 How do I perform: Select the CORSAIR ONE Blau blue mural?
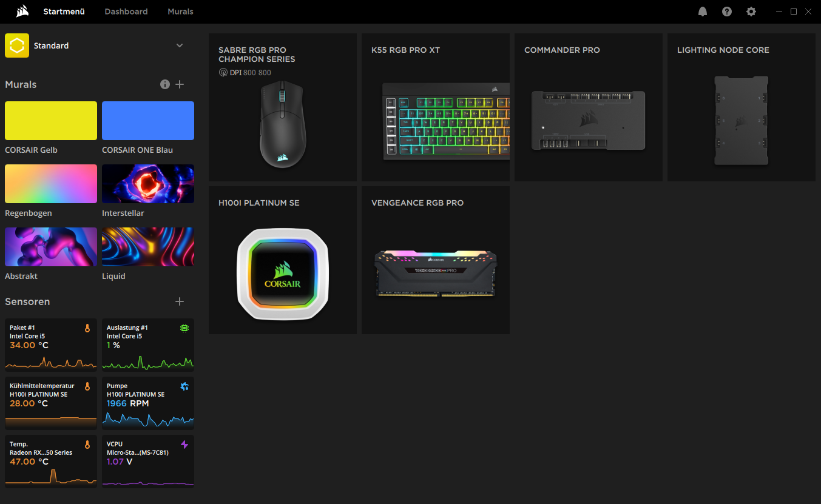click(x=148, y=121)
